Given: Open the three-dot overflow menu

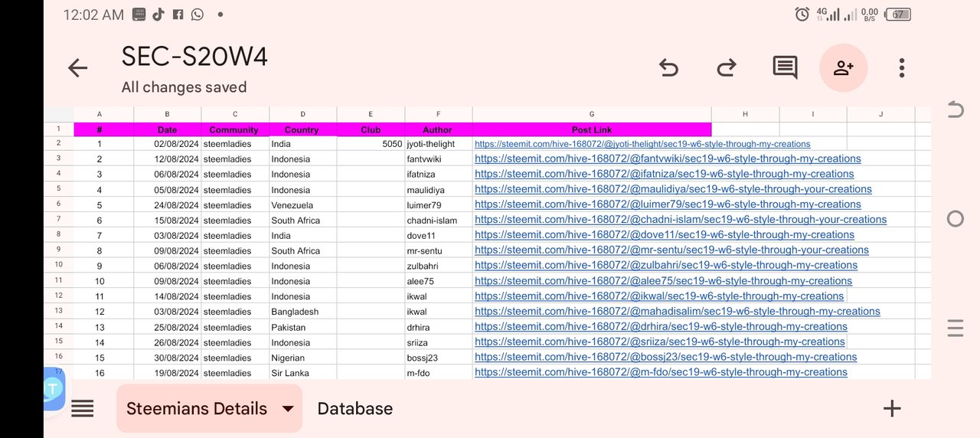Looking at the screenshot, I should coord(902,68).
